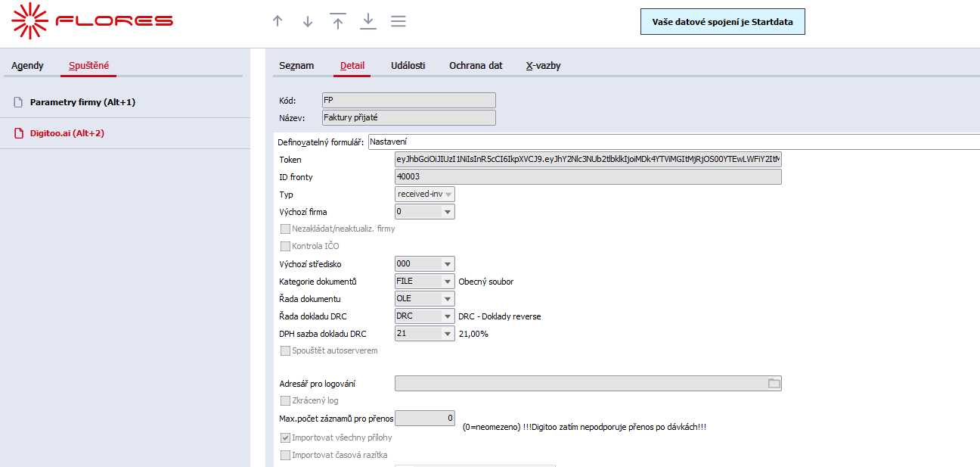Enable Spouštět autoserverem checkbox
Image resolution: width=980 pixels, height=467 pixels.
(285, 350)
